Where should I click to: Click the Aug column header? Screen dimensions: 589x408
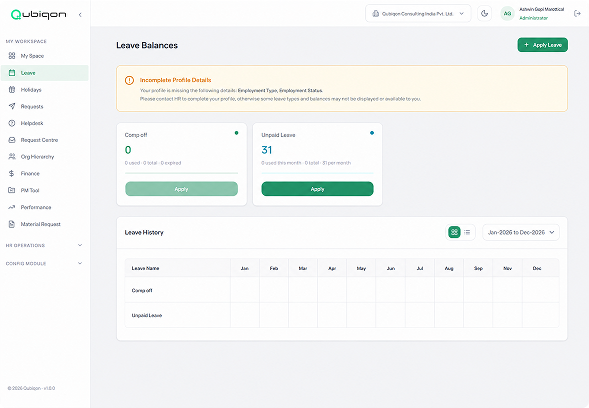point(449,268)
